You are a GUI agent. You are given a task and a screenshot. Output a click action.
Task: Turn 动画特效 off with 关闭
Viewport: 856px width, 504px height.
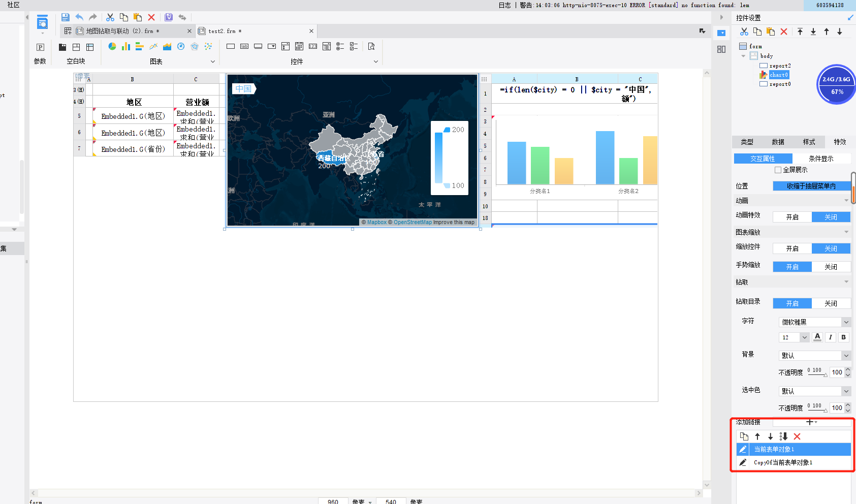[x=831, y=217]
